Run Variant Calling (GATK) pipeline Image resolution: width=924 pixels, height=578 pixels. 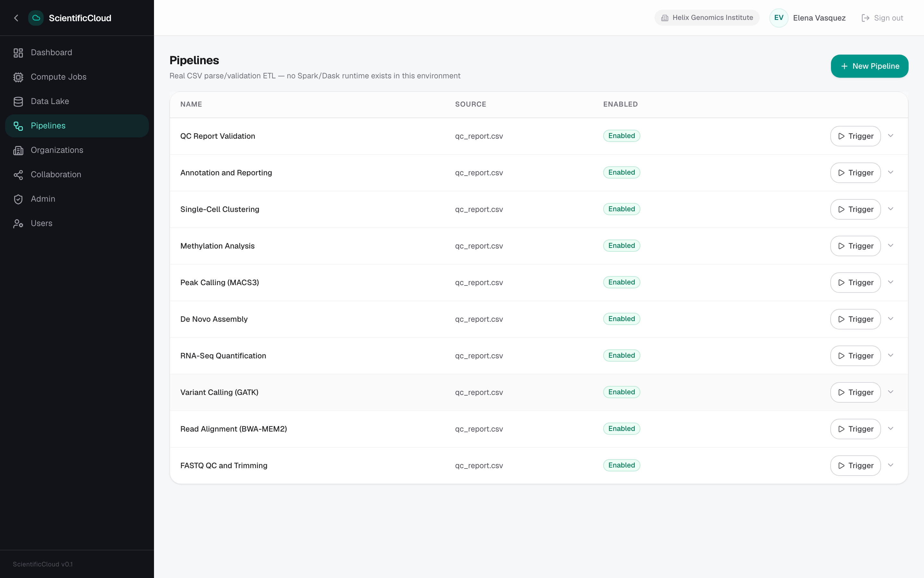click(855, 392)
